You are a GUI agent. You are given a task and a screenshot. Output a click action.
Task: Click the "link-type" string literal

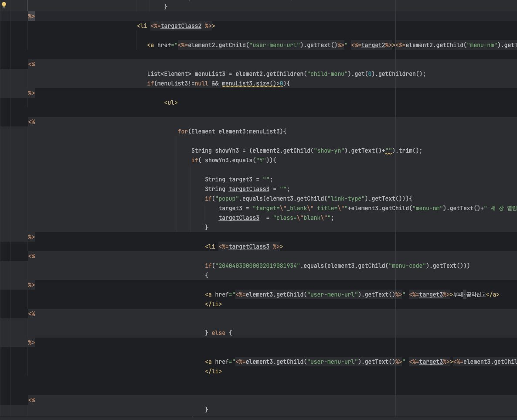(346, 198)
